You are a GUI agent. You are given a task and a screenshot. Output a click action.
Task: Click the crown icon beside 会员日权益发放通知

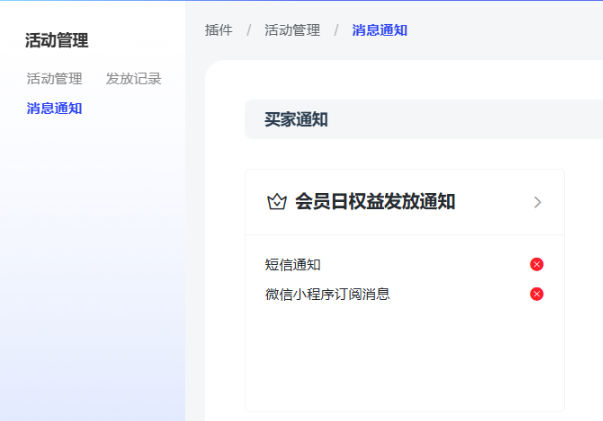pos(277,202)
